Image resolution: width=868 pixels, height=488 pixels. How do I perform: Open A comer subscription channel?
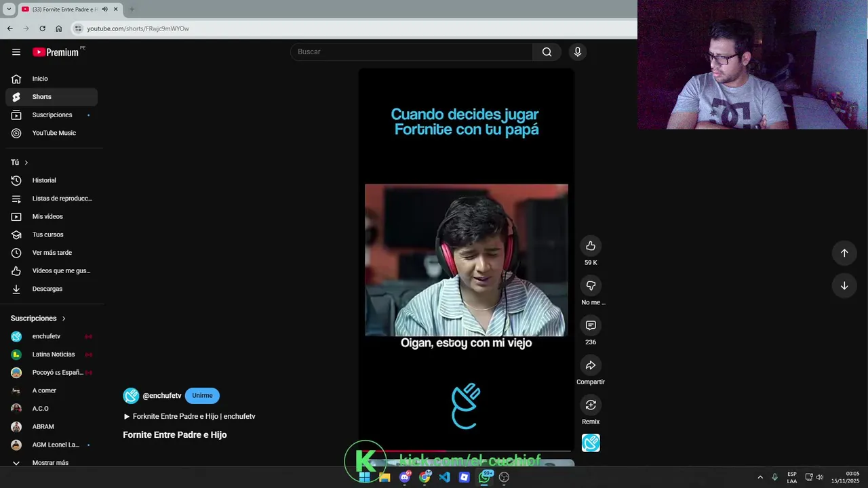(52, 390)
